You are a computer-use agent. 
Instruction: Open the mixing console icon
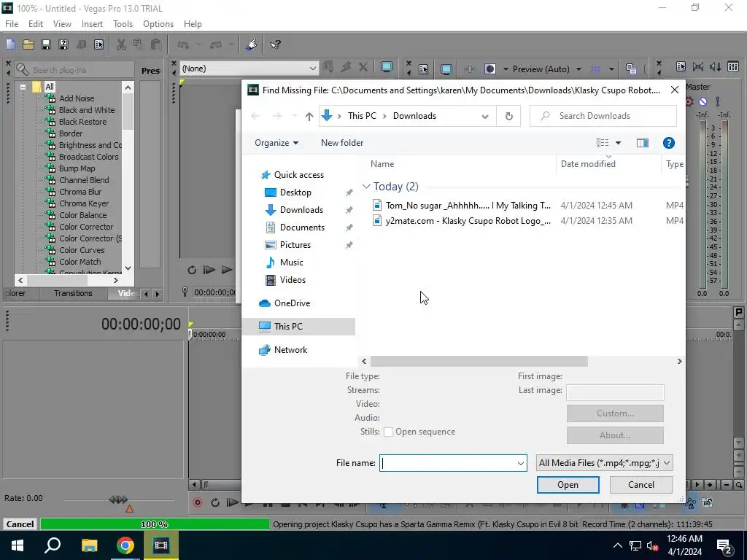tap(733, 66)
